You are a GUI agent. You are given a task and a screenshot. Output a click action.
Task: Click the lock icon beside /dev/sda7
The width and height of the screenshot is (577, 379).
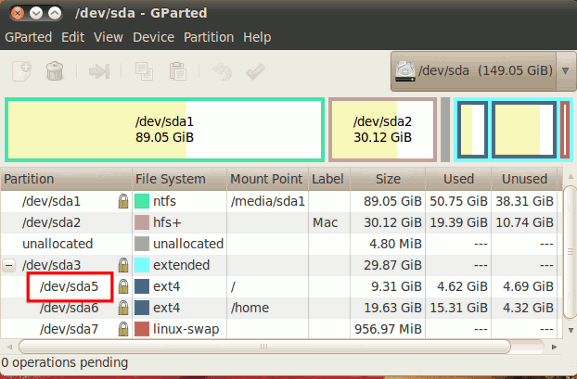click(x=123, y=329)
